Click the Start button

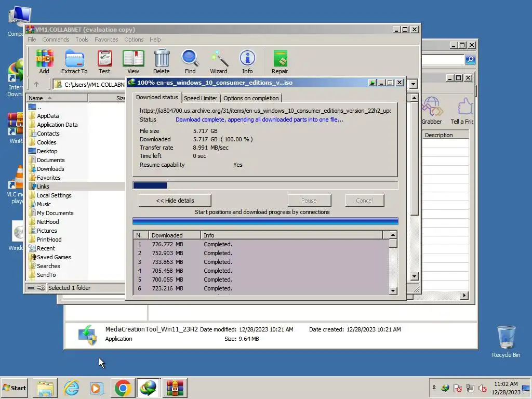(x=14, y=388)
